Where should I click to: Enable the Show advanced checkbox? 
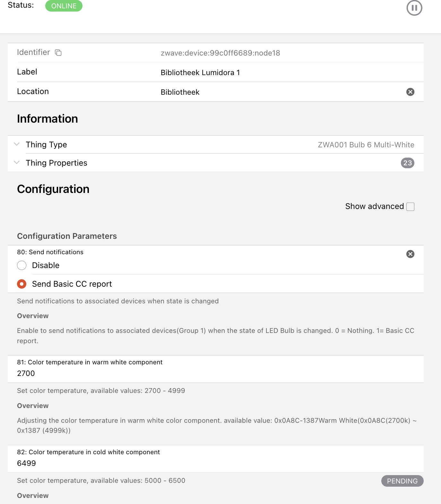[x=410, y=207]
